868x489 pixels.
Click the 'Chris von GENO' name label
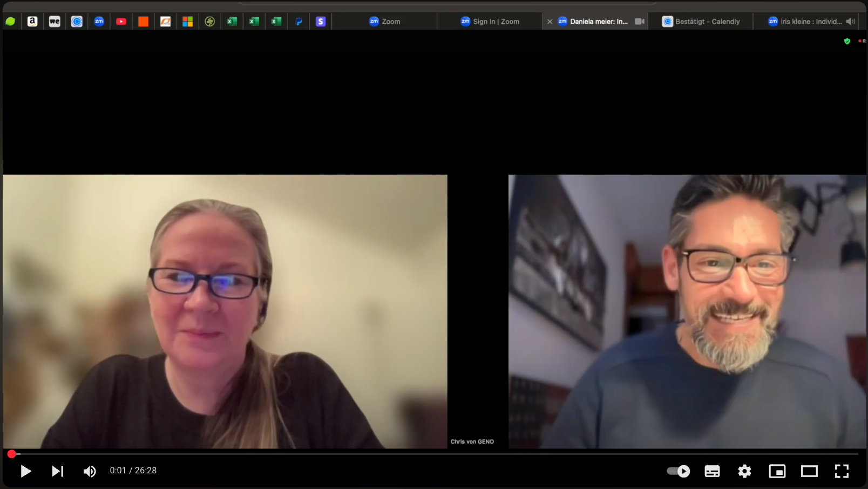click(x=472, y=442)
